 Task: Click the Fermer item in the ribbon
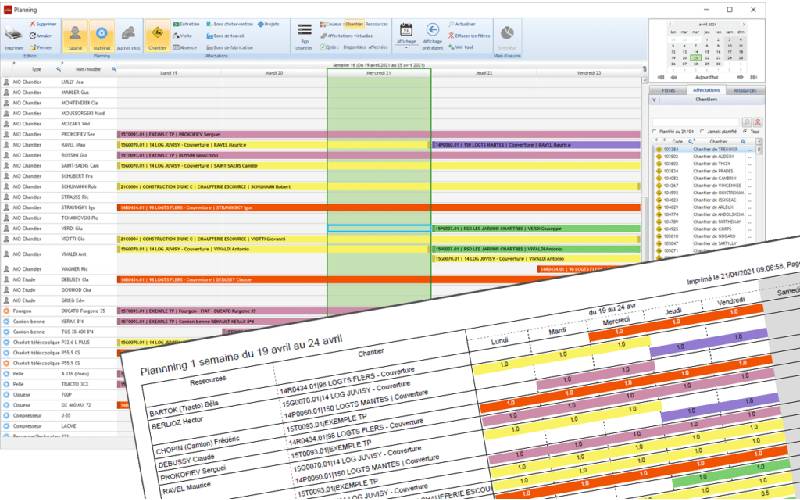(40, 47)
